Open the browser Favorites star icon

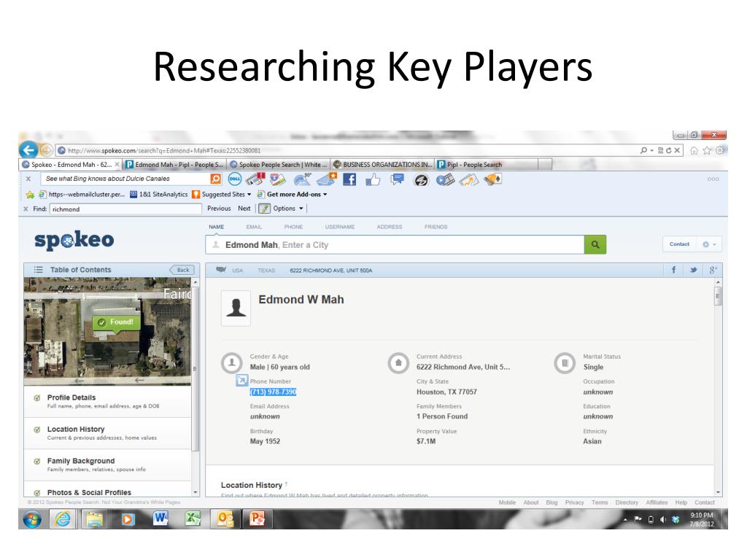pos(707,150)
